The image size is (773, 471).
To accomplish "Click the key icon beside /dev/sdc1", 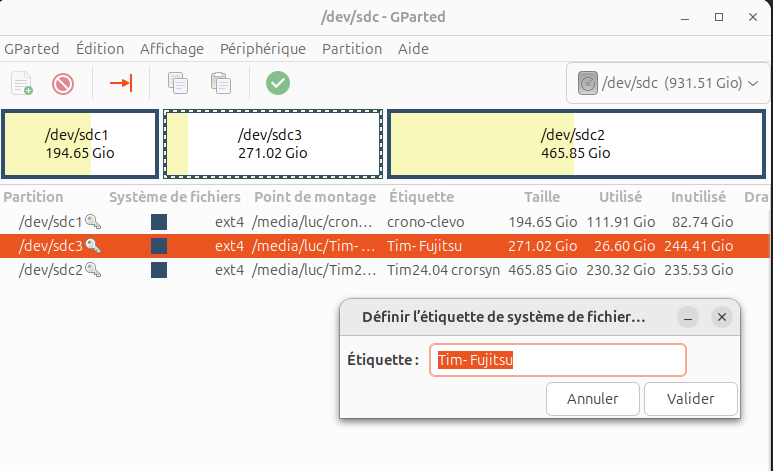I will pos(93,222).
